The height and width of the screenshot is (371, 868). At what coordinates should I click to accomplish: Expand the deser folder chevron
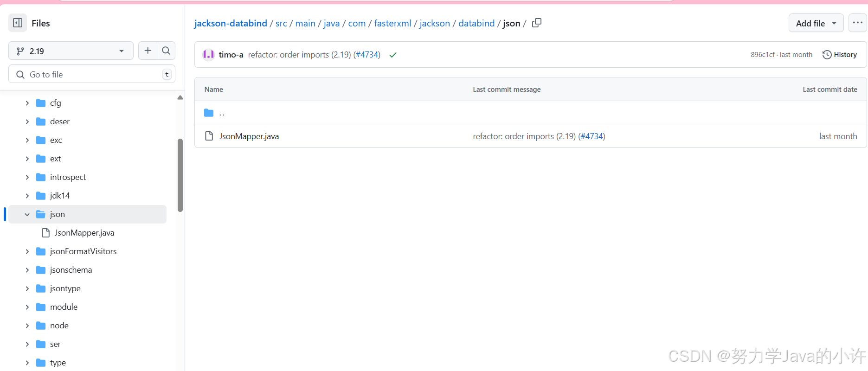pyautogui.click(x=27, y=122)
